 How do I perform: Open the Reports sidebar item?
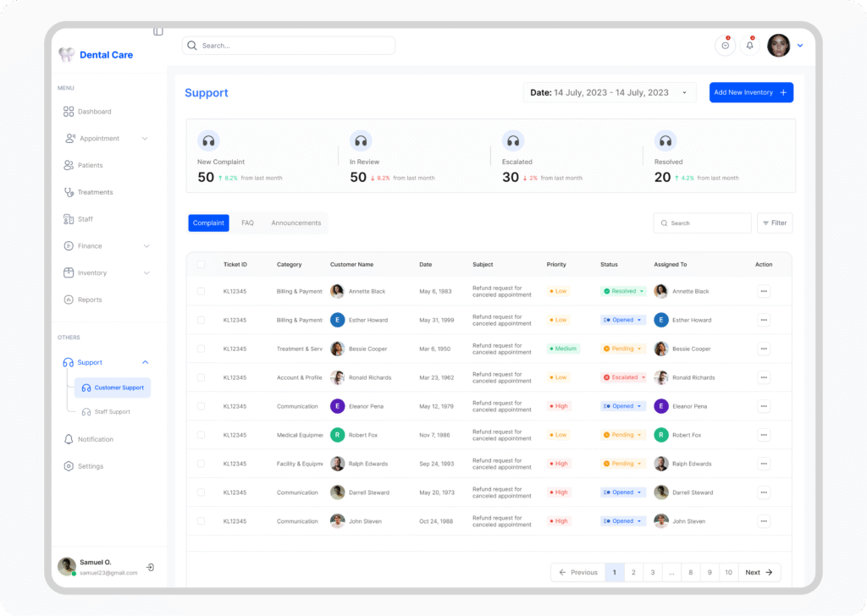coord(90,300)
